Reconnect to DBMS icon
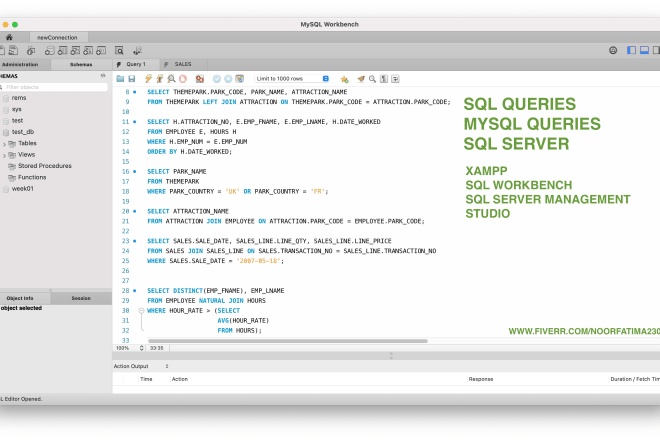This screenshot has width=660, height=440. [137, 51]
